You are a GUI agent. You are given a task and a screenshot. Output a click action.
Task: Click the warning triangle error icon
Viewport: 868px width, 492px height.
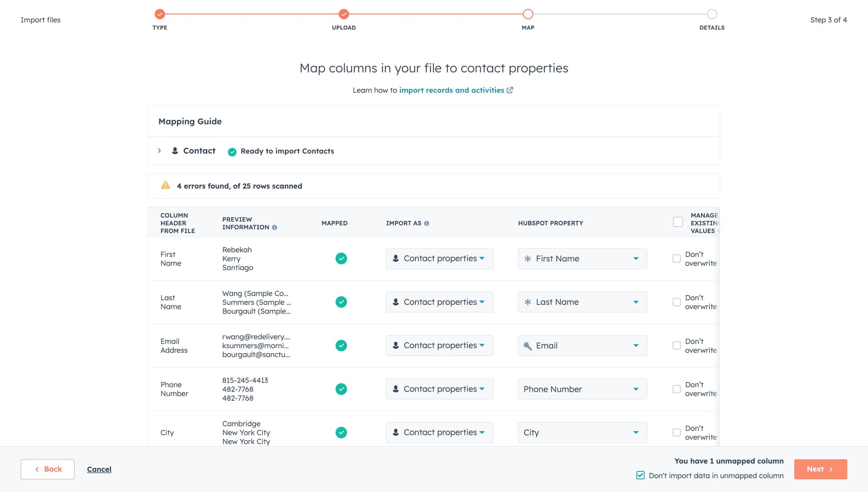tap(165, 186)
